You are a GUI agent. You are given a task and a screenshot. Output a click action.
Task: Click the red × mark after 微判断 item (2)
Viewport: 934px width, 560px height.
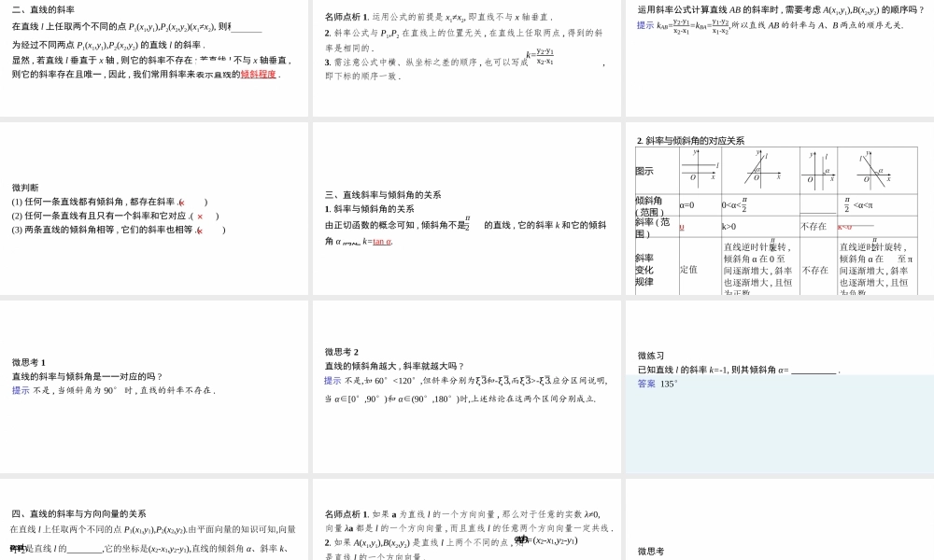pyautogui.click(x=200, y=217)
